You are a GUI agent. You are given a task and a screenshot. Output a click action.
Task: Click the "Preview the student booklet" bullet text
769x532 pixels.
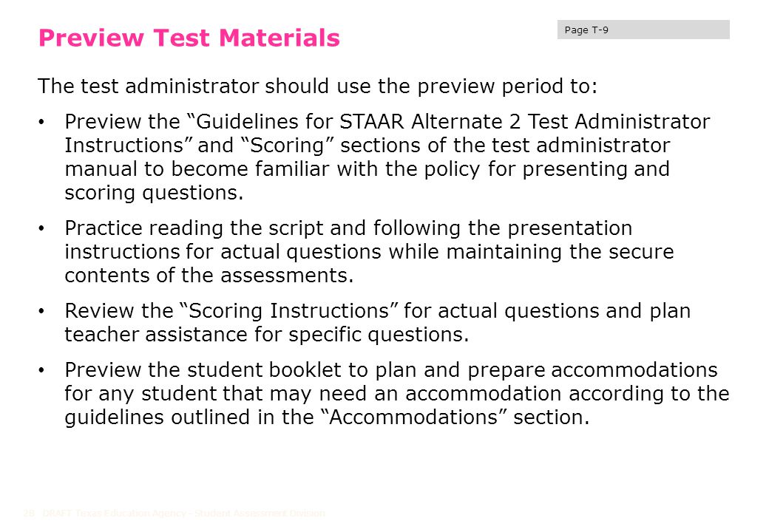pyautogui.click(x=397, y=393)
